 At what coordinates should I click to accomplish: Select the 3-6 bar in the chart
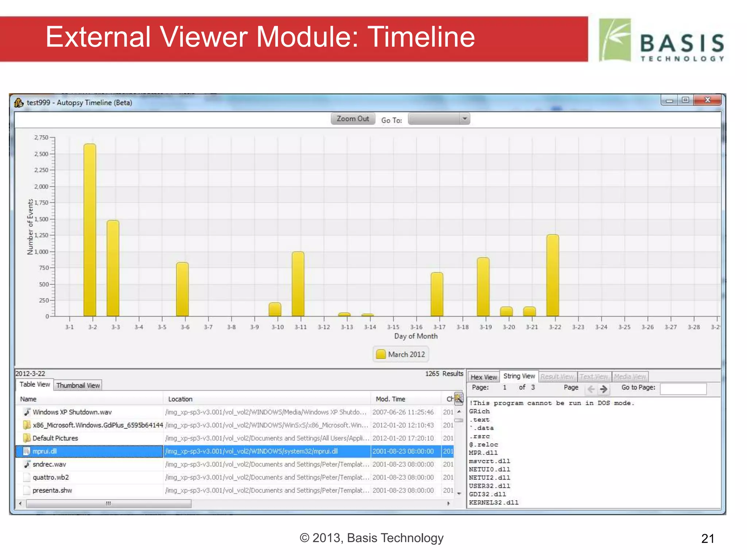point(182,289)
